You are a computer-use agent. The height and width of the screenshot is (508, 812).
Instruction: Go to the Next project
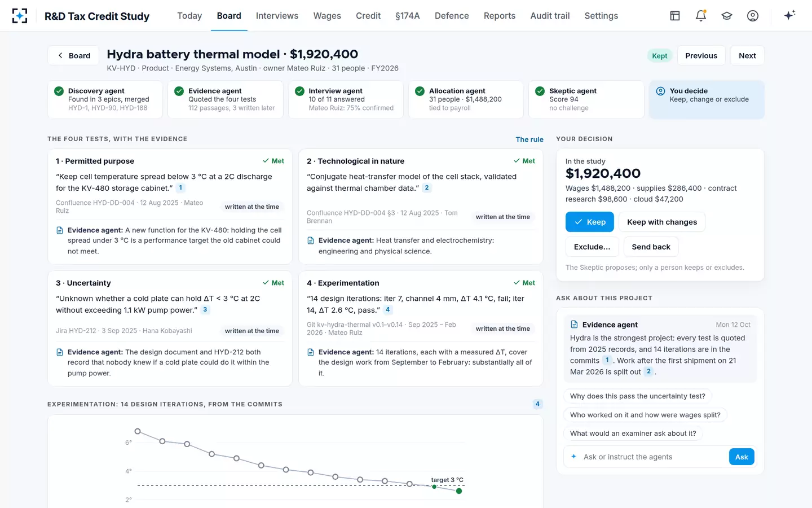(x=747, y=55)
